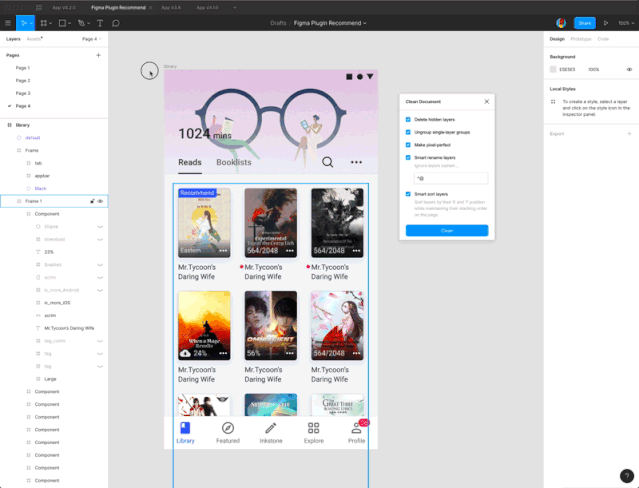
Task: Add an export setting with plus icon
Action: [x=629, y=134]
